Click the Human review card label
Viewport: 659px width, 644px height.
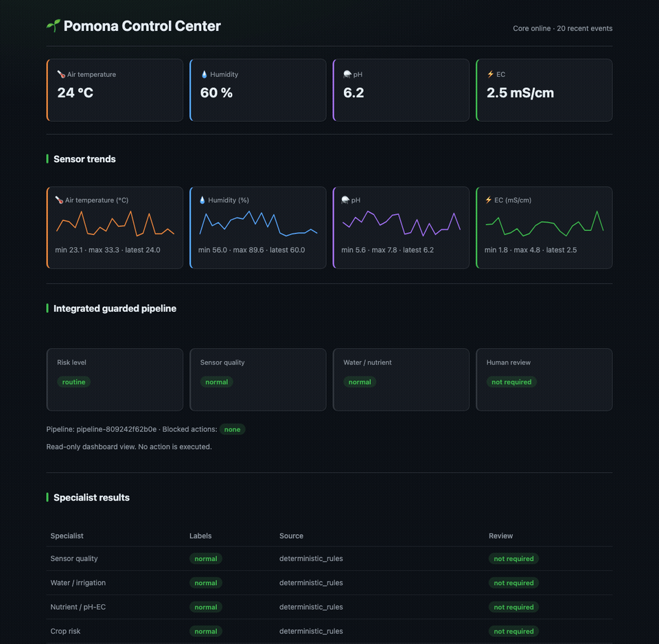coord(509,363)
